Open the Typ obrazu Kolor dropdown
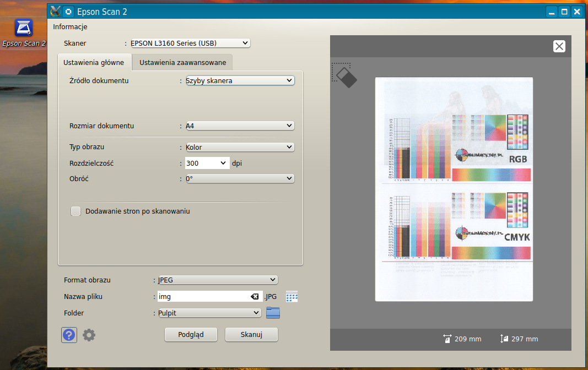This screenshot has width=588, height=370. click(240, 147)
